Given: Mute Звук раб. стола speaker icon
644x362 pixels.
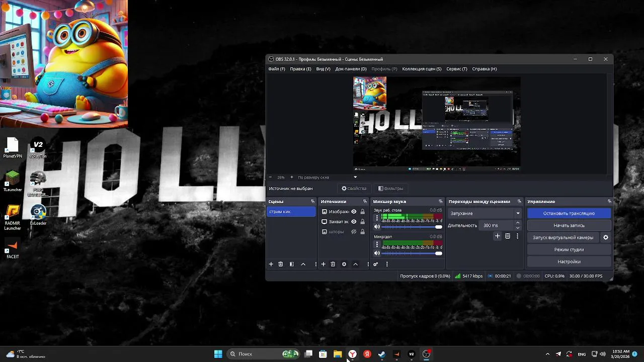Looking at the screenshot, I should [377, 227].
